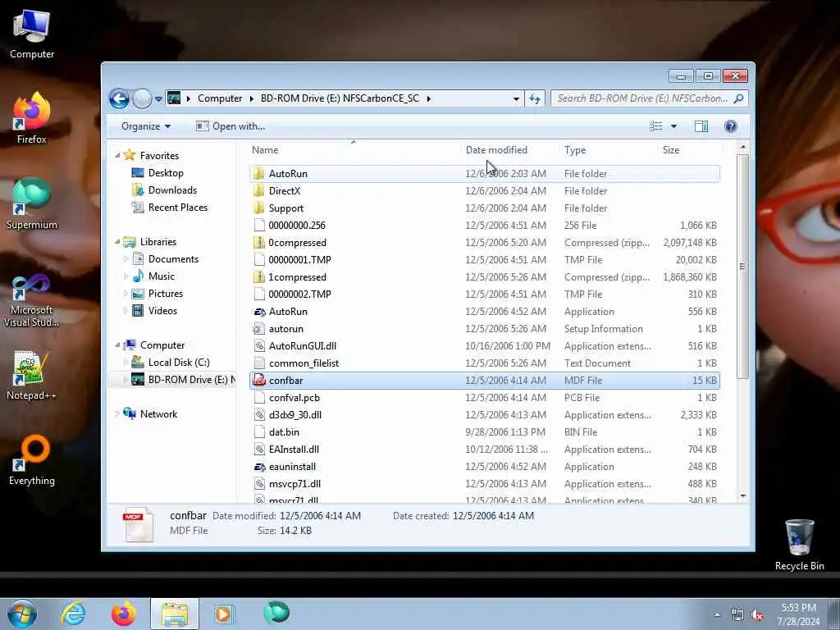The height and width of the screenshot is (630, 840).
Task: Select Desktop in Favorites
Action: pyautogui.click(x=166, y=173)
